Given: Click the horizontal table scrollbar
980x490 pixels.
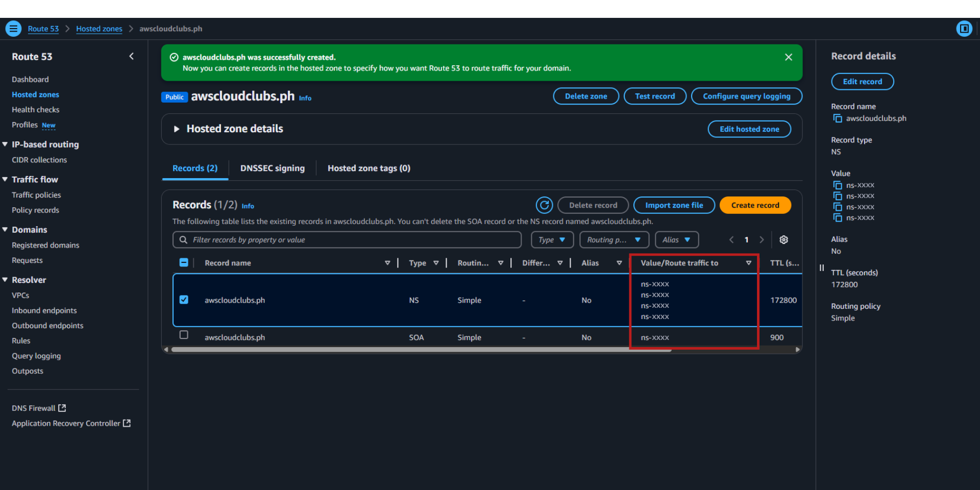Looking at the screenshot, I should point(421,350).
